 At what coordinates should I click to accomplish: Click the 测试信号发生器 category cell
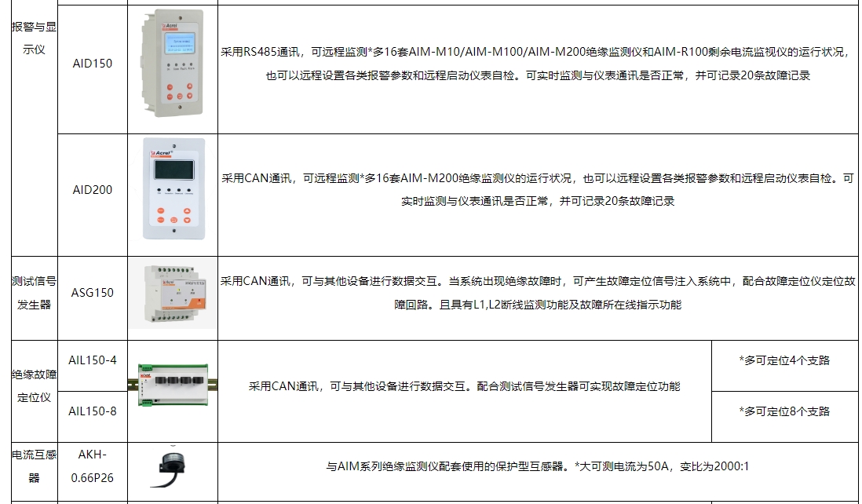[x=34, y=293]
